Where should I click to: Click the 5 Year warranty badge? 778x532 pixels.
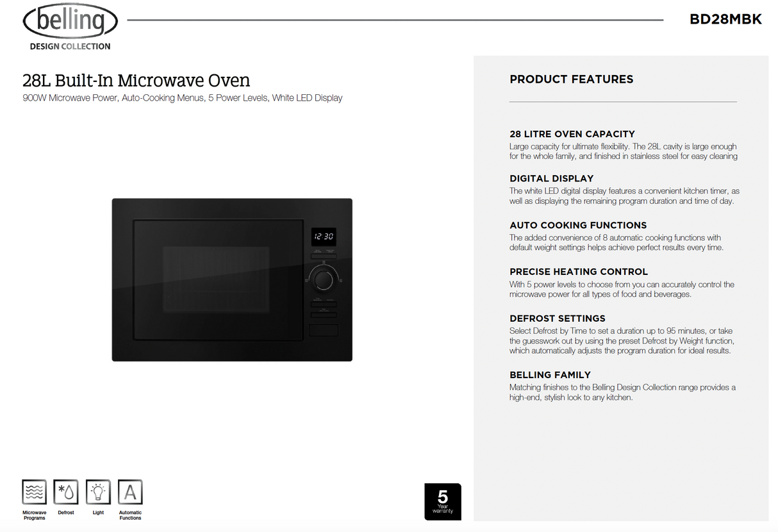pyautogui.click(x=443, y=502)
